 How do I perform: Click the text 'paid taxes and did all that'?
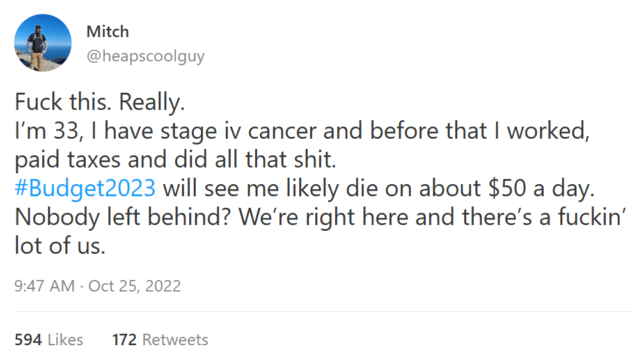click(146, 159)
